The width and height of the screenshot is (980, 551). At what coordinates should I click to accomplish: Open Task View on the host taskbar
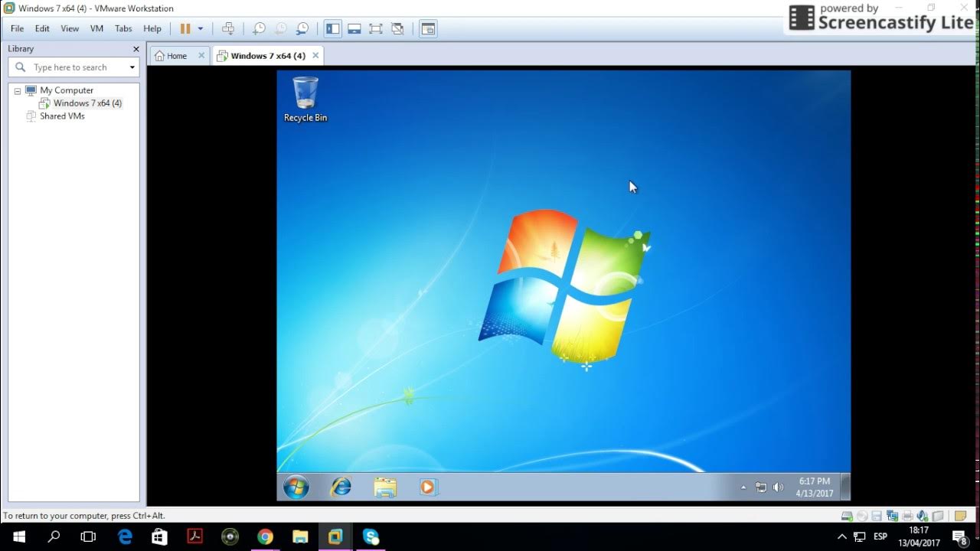click(x=88, y=536)
